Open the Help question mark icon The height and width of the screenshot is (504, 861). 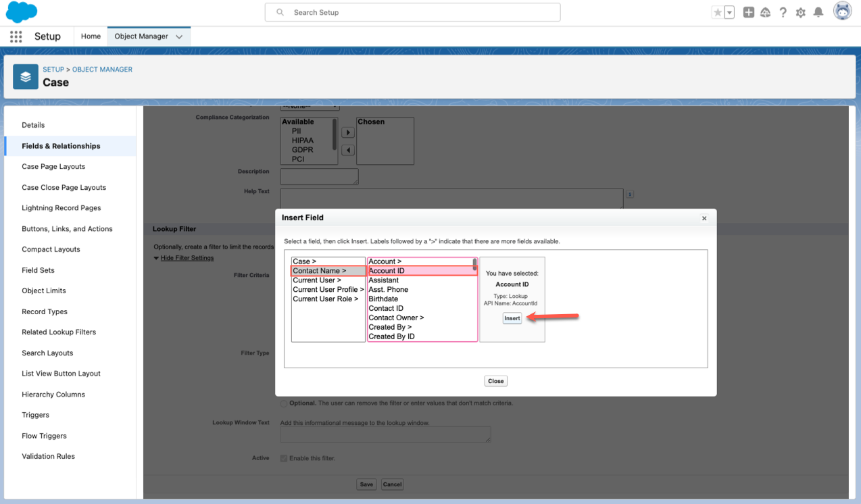pos(783,12)
